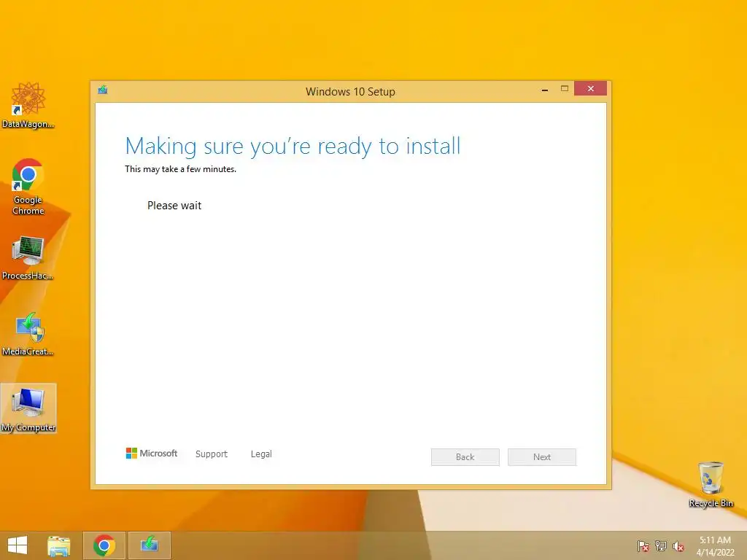The width and height of the screenshot is (747, 560).
Task: Click the 'Windows 10 Setup' title text
Action: pos(350,91)
